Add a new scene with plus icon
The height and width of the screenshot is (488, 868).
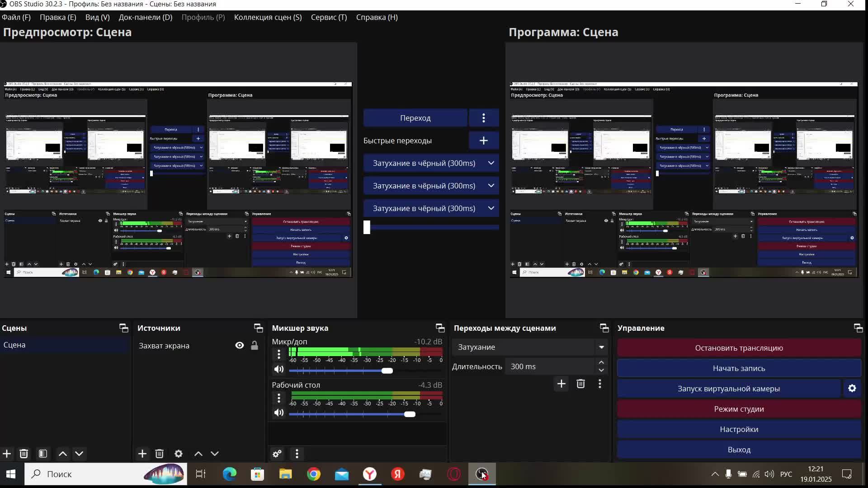[7, 454]
